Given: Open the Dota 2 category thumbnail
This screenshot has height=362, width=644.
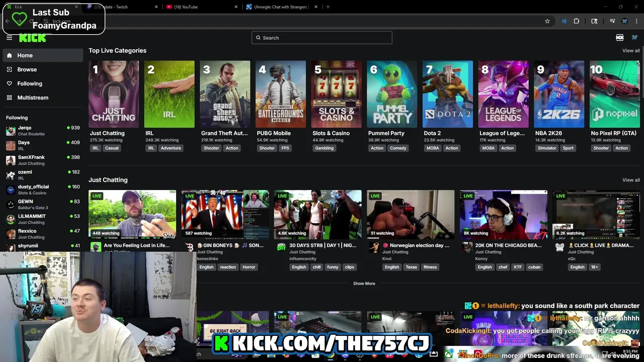Looking at the screenshot, I should [448, 94].
